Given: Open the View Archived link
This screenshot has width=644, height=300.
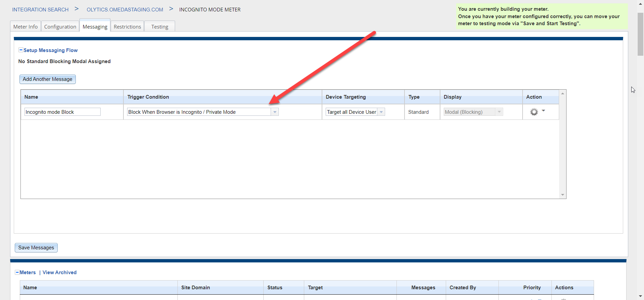Looking at the screenshot, I should (59, 272).
